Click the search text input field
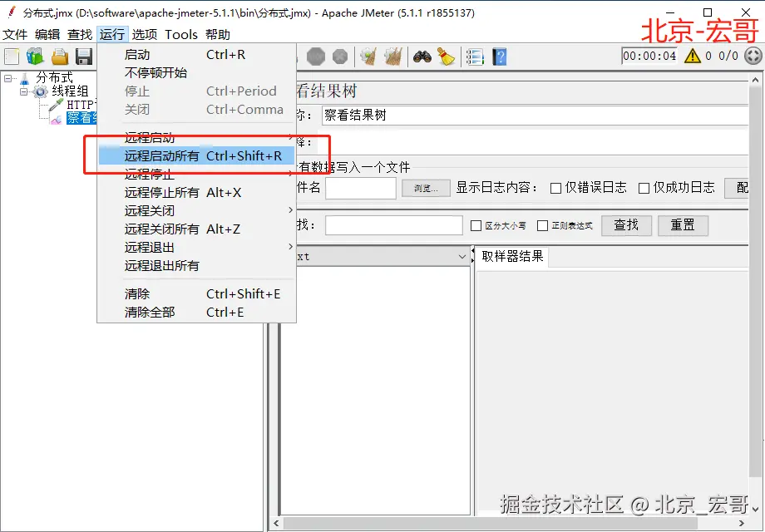 tap(393, 225)
